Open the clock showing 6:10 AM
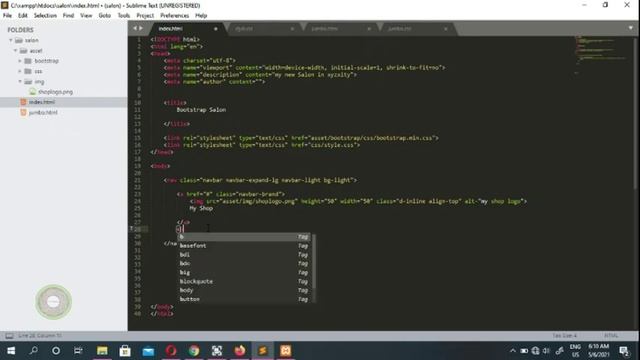Screen dimensions: 640x360 [x=599, y=351]
